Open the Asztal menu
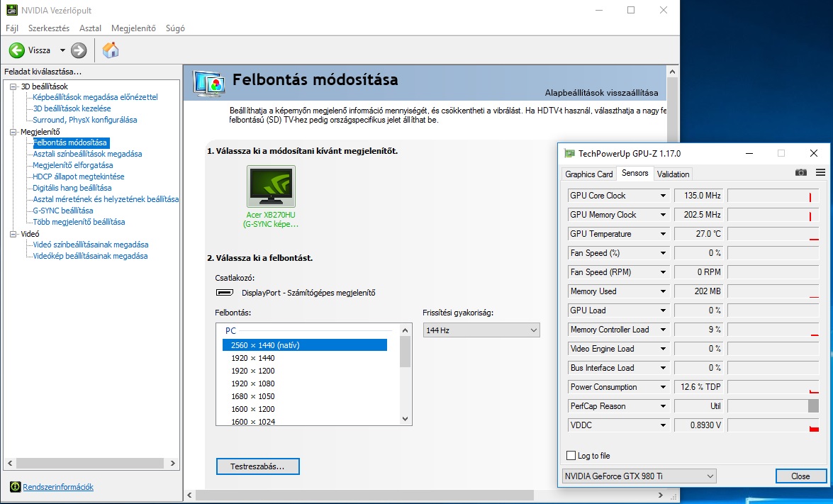This screenshot has height=504, width=833. [90, 28]
